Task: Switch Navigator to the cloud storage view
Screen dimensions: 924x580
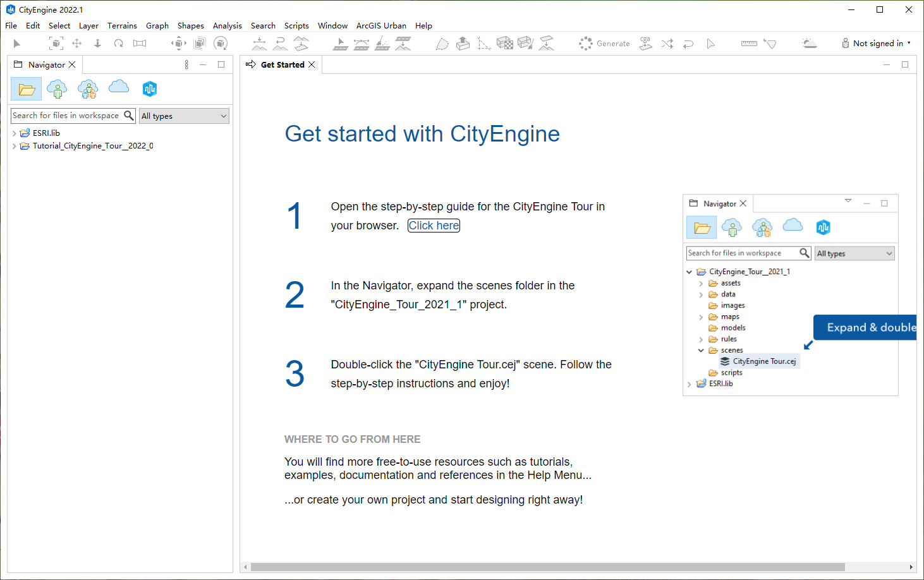Action: (119, 88)
